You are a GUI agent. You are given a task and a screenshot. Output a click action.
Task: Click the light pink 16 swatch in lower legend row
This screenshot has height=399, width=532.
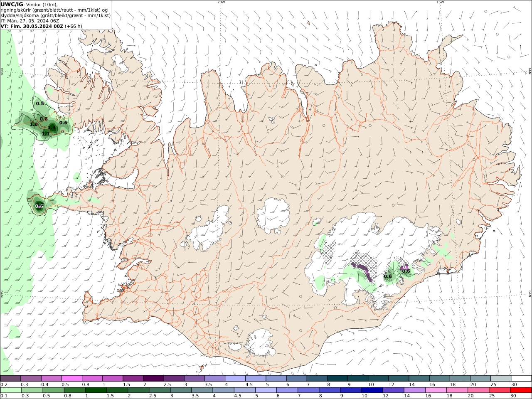[436, 390]
